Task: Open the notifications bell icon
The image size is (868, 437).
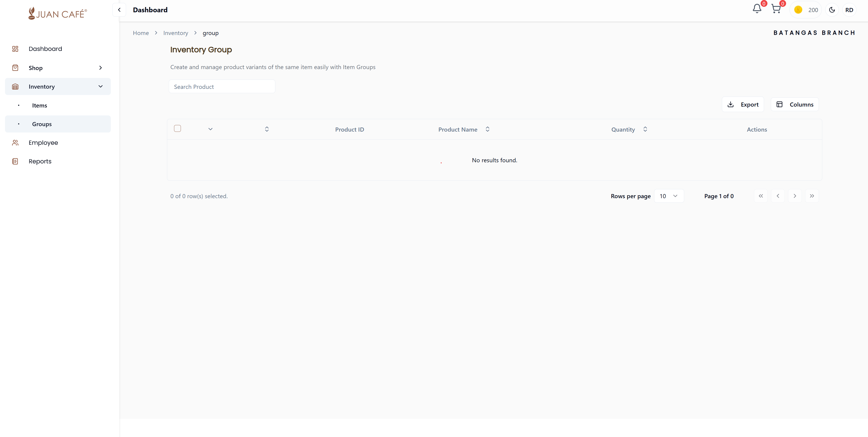Action: [x=757, y=9]
